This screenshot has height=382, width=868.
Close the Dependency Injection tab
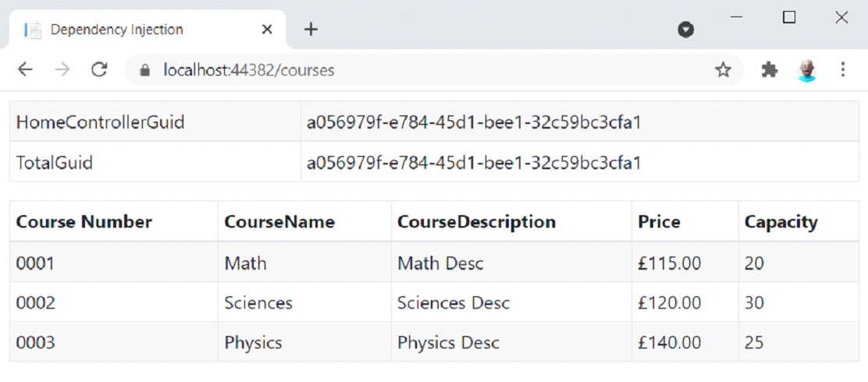(x=267, y=30)
